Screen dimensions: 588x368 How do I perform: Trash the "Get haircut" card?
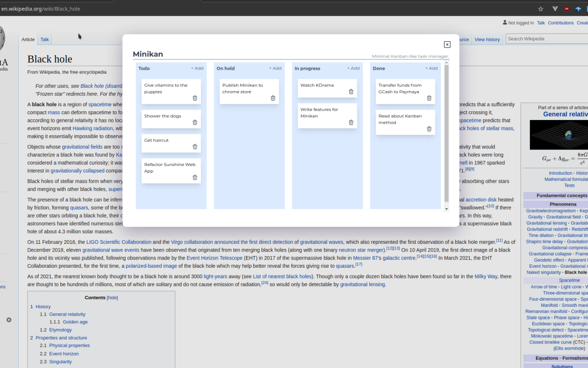(195, 147)
